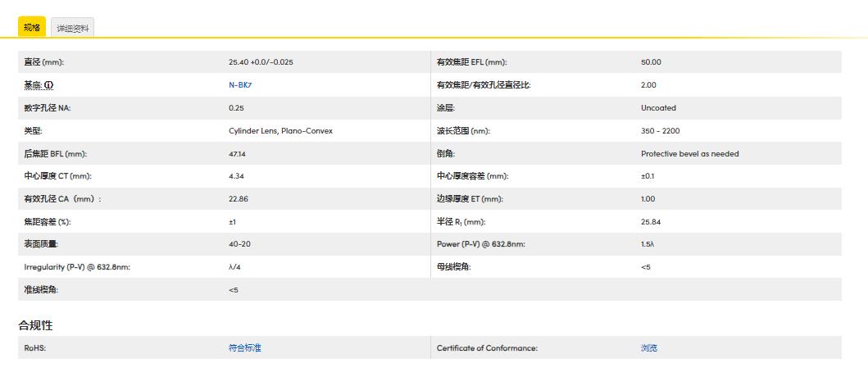Select the 规格 tab
The image size is (868, 381).
pos(32,27)
